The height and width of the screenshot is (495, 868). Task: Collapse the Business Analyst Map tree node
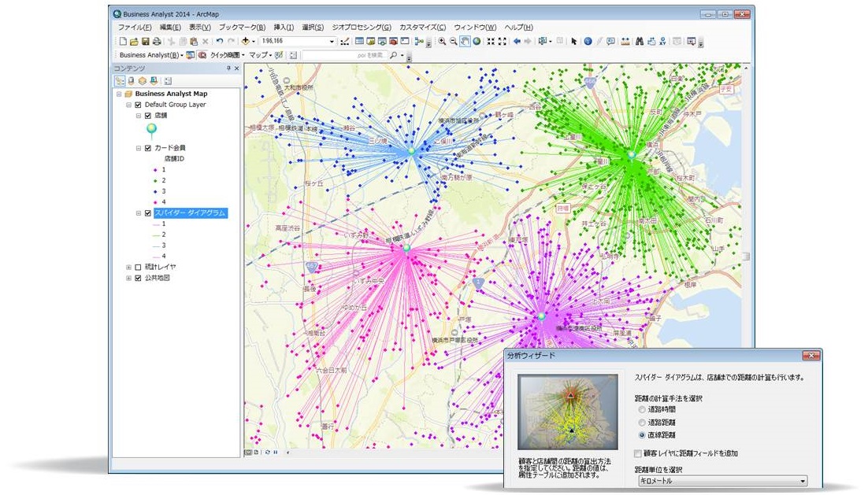pos(119,94)
